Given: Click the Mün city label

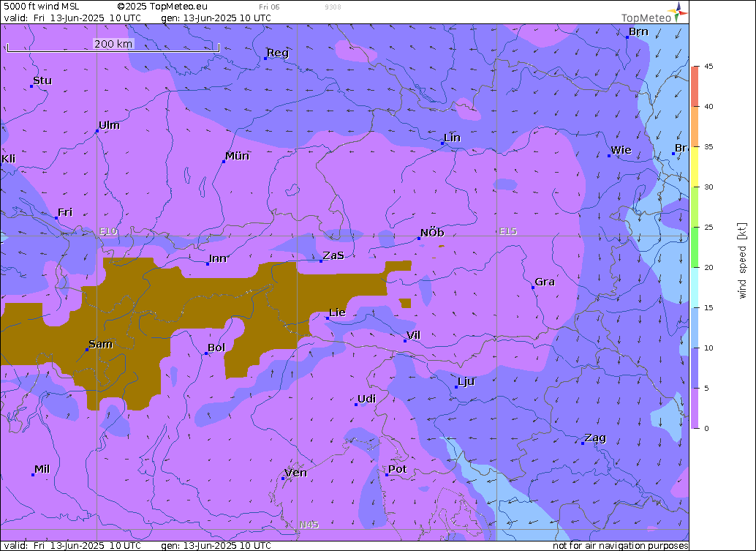Looking at the screenshot, I should 237,156.
